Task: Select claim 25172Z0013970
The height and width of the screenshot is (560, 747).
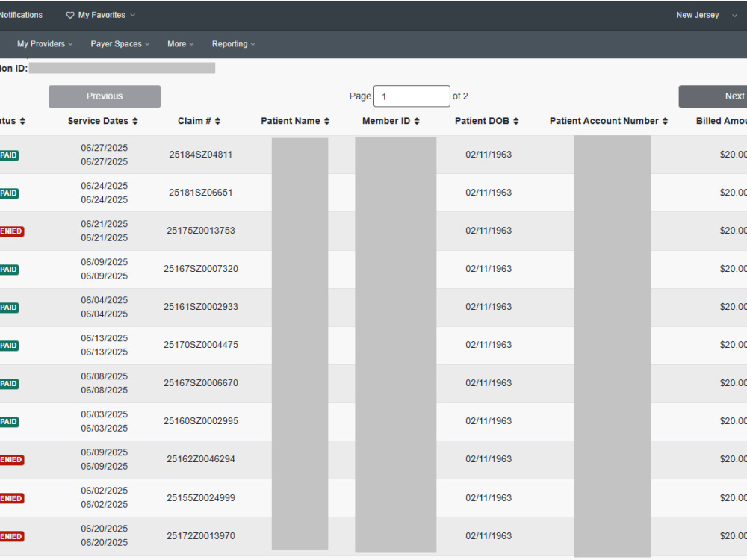Action: (x=200, y=536)
